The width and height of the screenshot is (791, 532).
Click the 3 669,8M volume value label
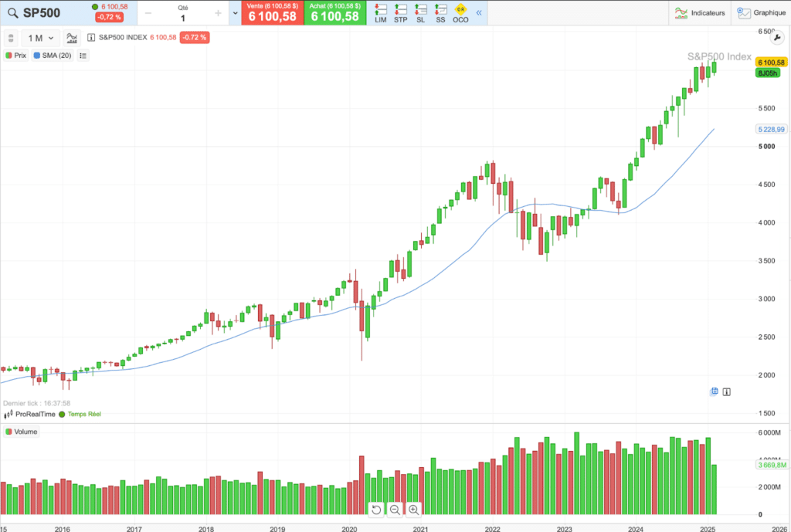click(x=772, y=465)
